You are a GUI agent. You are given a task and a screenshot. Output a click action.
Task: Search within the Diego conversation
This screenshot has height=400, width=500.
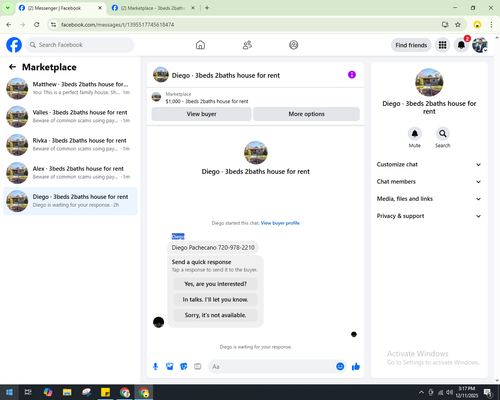pyautogui.click(x=443, y=134)
